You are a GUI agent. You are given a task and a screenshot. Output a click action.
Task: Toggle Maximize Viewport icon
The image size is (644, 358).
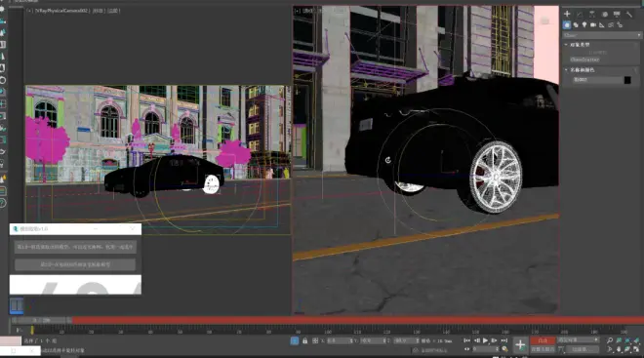[x=636, y=349]
